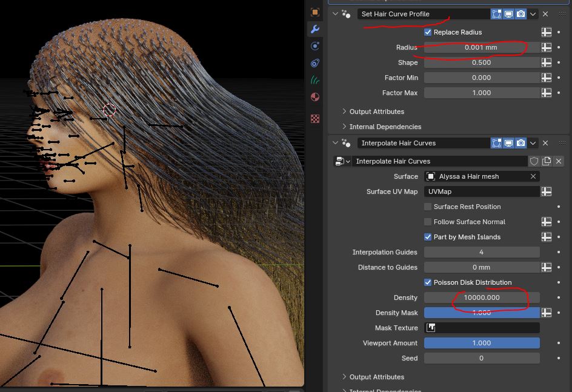Remove the Set Hair Curve Profile modifier

click(545, 14)
